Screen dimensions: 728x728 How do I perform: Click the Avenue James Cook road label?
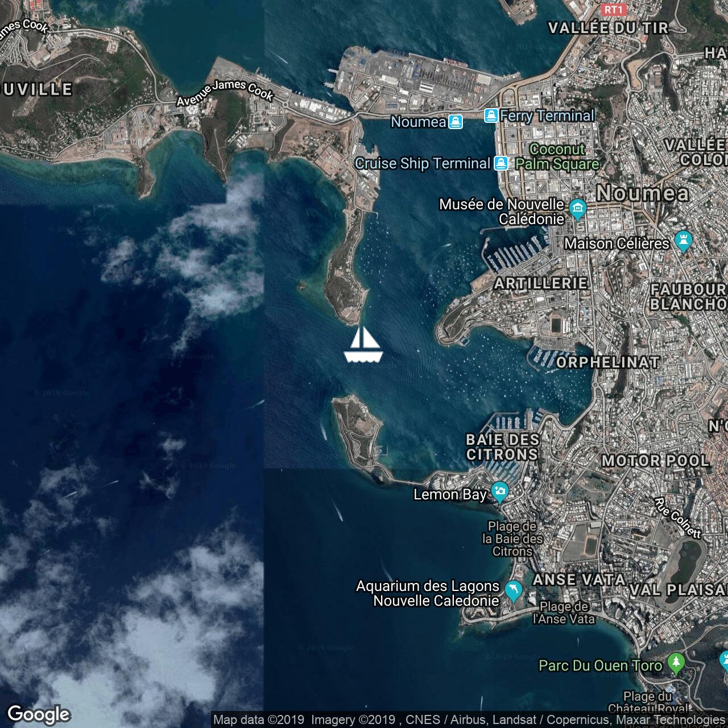tap(225, 93)
